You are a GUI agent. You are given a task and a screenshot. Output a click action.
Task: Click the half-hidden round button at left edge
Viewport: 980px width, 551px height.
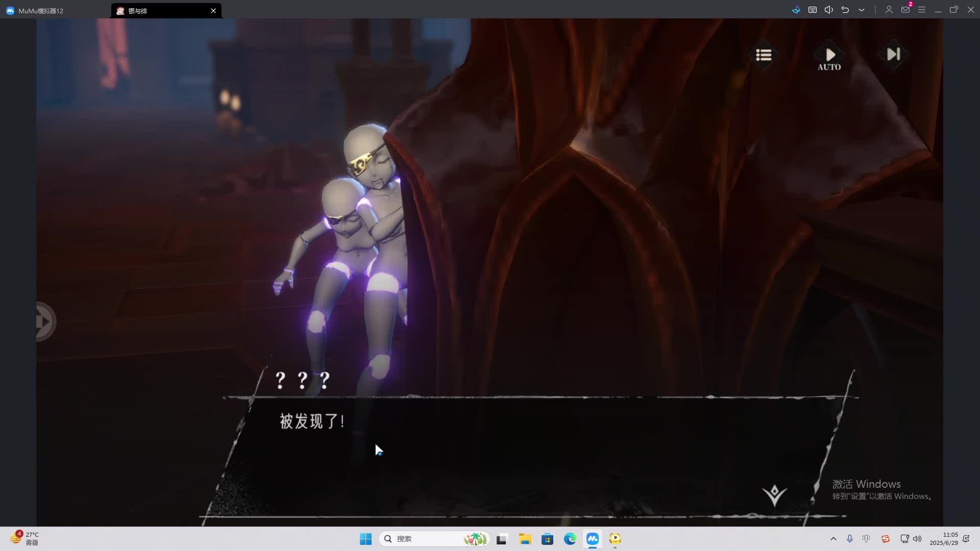point(45,321)
